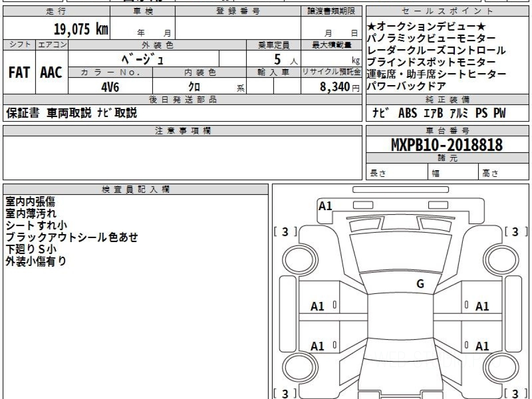Click the 譲渡書類期限 header
Screen dimensions: 532x399
point(331,12)
